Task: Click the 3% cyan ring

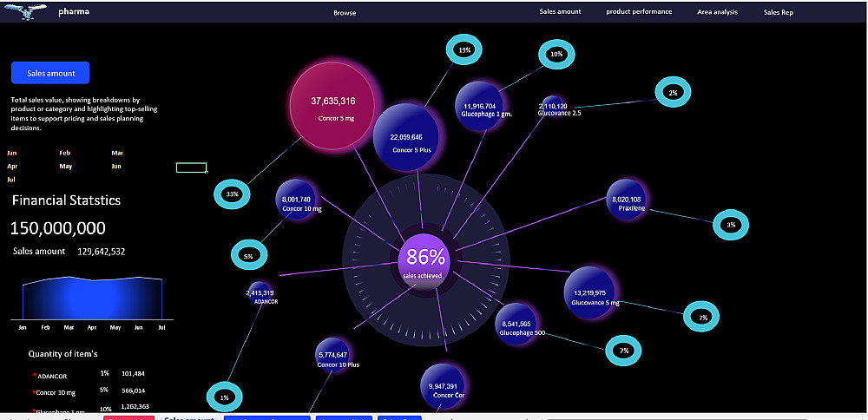Action: pyautogui.click(x=731, y=225)
